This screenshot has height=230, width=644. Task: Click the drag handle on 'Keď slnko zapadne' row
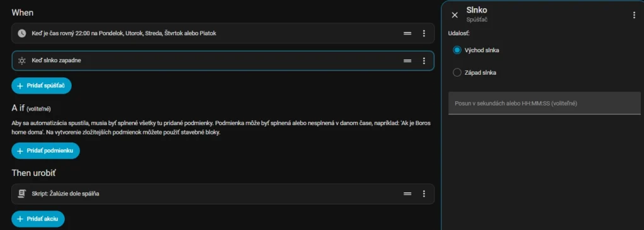pyautogui.click(x=408, y=61)
